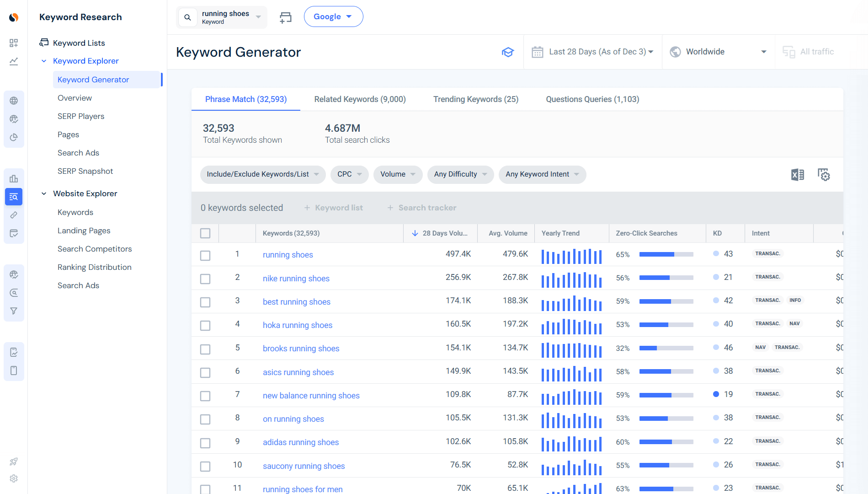Switch to the Related Keywords tab
Viewport: 868px width, 494px height.
tap(360, 99)
